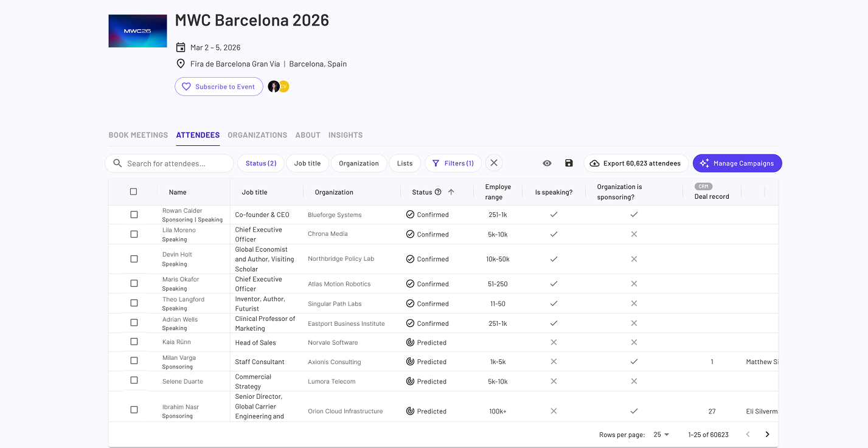Click the search magnifier icon
Screen dimensions: 868x448
pos(117,163)
